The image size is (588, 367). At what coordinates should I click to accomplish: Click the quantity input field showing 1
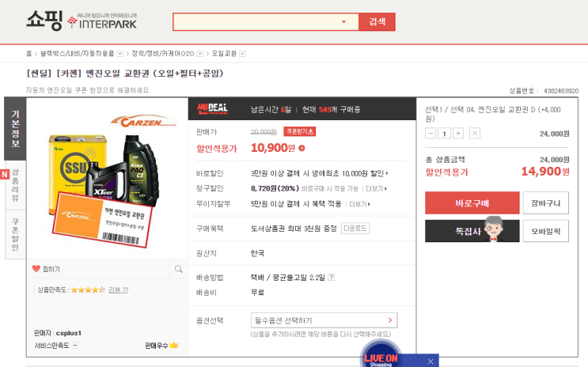click(x=445, y=133)
